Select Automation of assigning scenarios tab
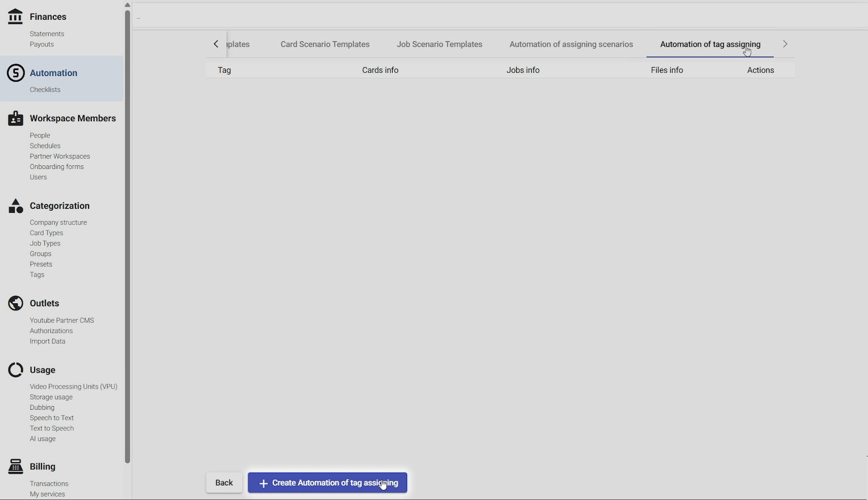Viewport: 868px width, 500px height. point(571,44)
